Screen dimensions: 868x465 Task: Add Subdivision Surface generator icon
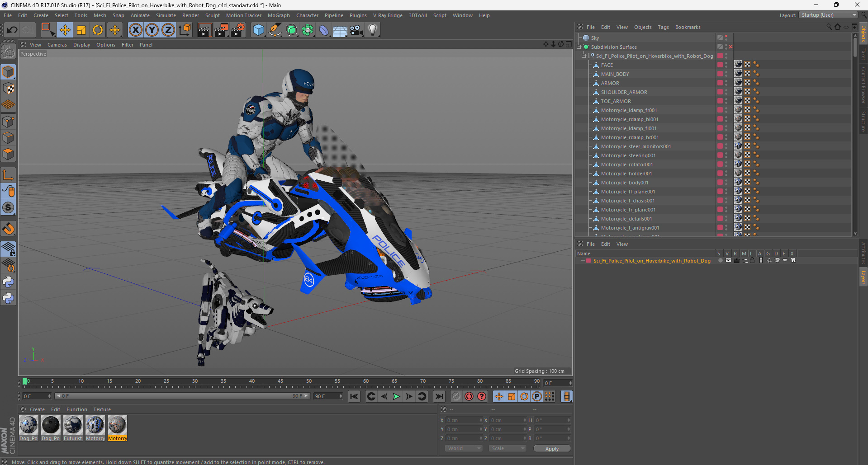point(291,30)
